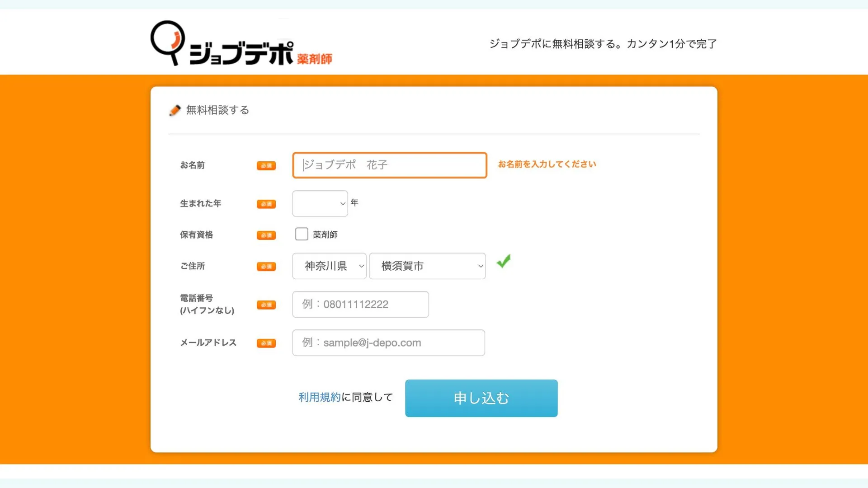Open the 利用規約 terms link
This screenshot has width=868, height=488.
pos(320,397)
